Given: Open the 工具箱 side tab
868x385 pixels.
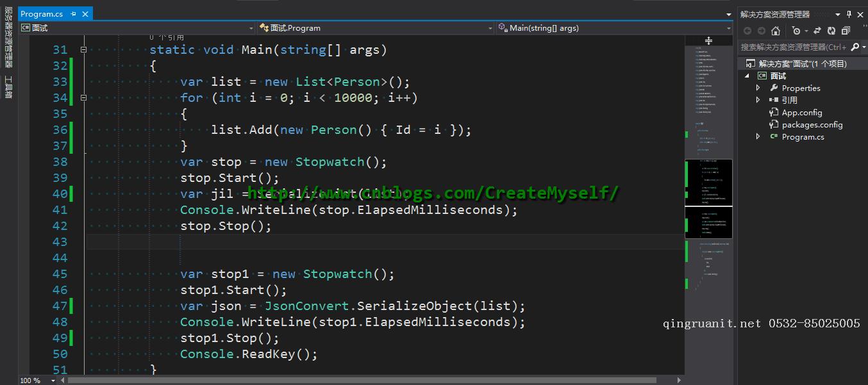Looking at the screenshot, I should (8, 87).
